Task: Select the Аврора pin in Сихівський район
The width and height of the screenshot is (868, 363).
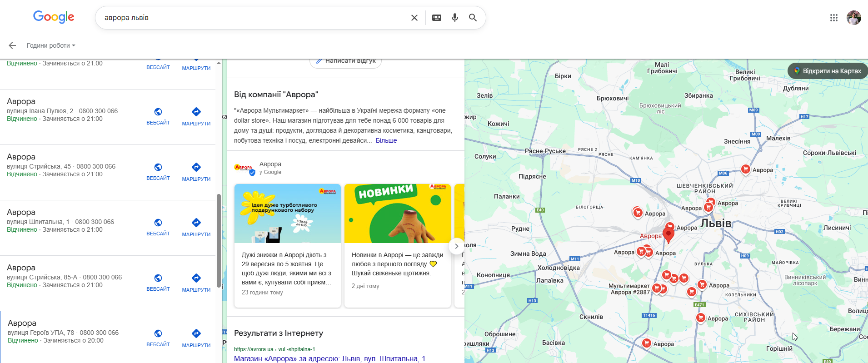Action: [x=701, y=318]
